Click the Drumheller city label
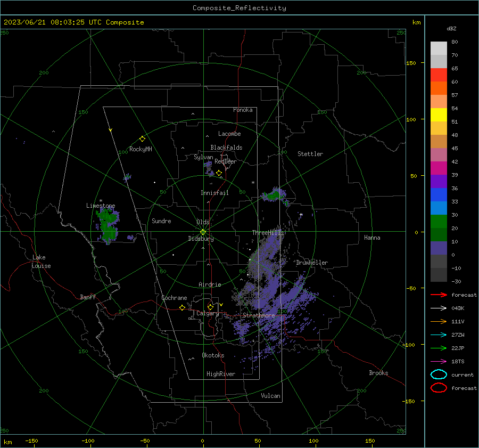479x448 pixels. click(x=312, y=263)
